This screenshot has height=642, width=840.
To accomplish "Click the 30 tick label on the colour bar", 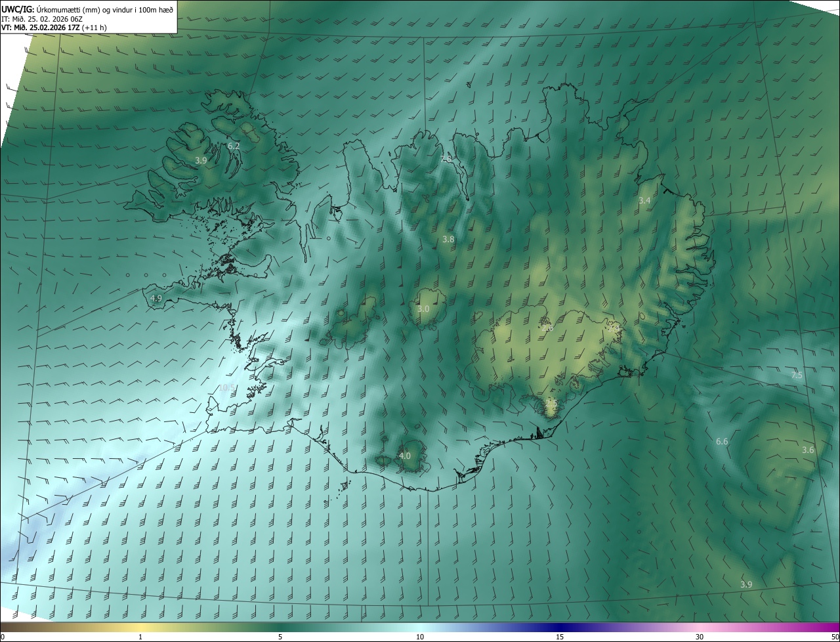I will pyautogui.click(x=700, y=637).
